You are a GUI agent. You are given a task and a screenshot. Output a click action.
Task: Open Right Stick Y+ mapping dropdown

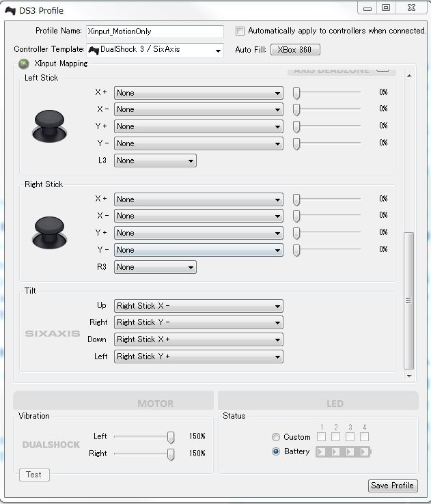click(x=199, y=233)
